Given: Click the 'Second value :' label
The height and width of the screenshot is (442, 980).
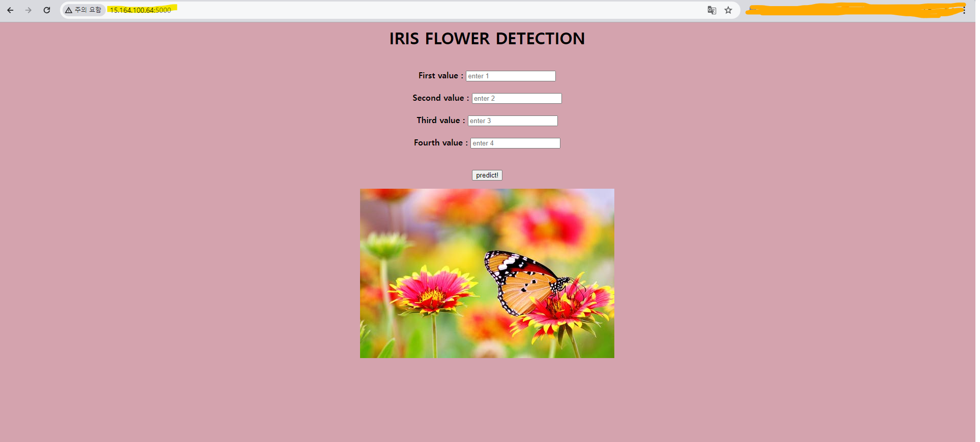Looking at the screenshot, I should [441, 98].
